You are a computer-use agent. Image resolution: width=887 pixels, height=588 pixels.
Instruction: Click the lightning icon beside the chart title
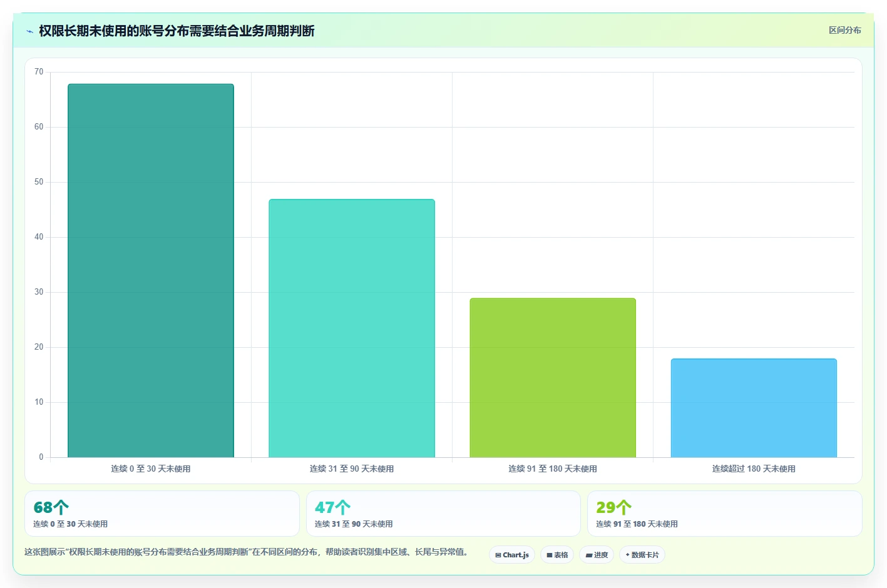pyautogui.click(x=29, y=31)
